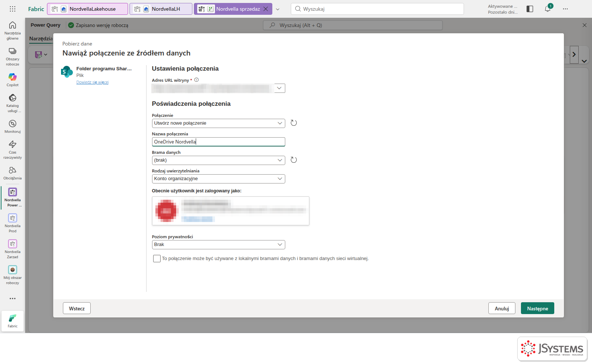This screenshot has width=592, height=364.
Task: Open Katalog usługi OneLake
Action: (13, 103)
